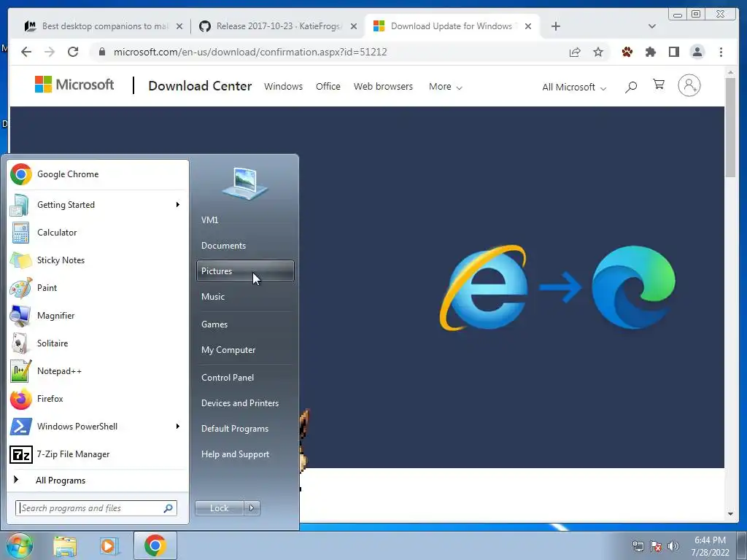
Task: Expand the All Microsoft dropdown
Action: [574, 87]
